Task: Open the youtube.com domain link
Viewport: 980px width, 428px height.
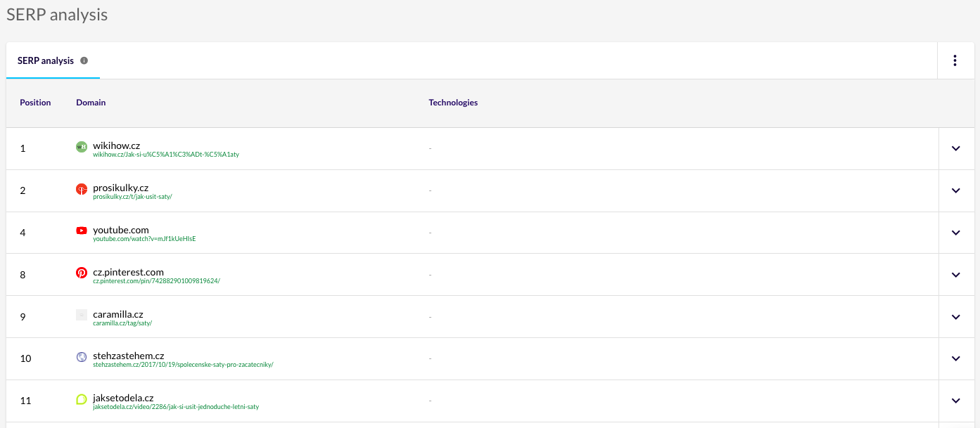Action: 121,230
